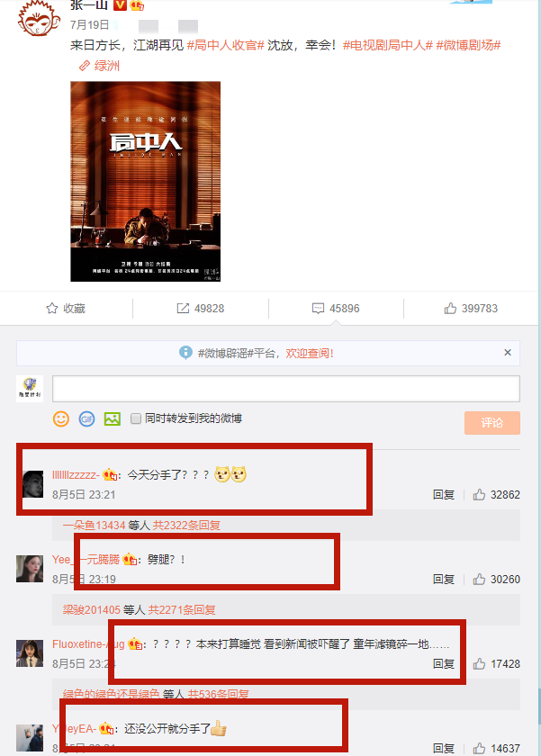The width and height of the screenshot is (541, 756).
Task: Click the image upload icon
Action: 113,418
